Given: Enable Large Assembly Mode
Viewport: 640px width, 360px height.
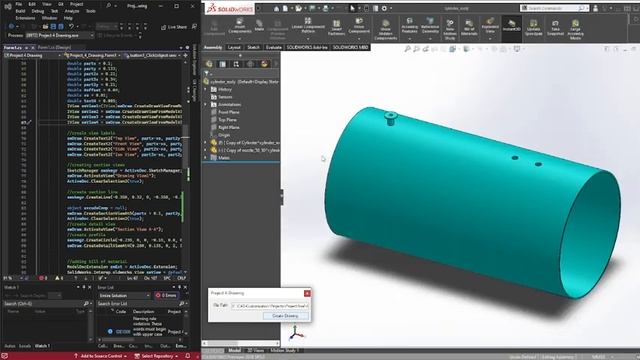Looking at the screenshot, I should [575, 29].
